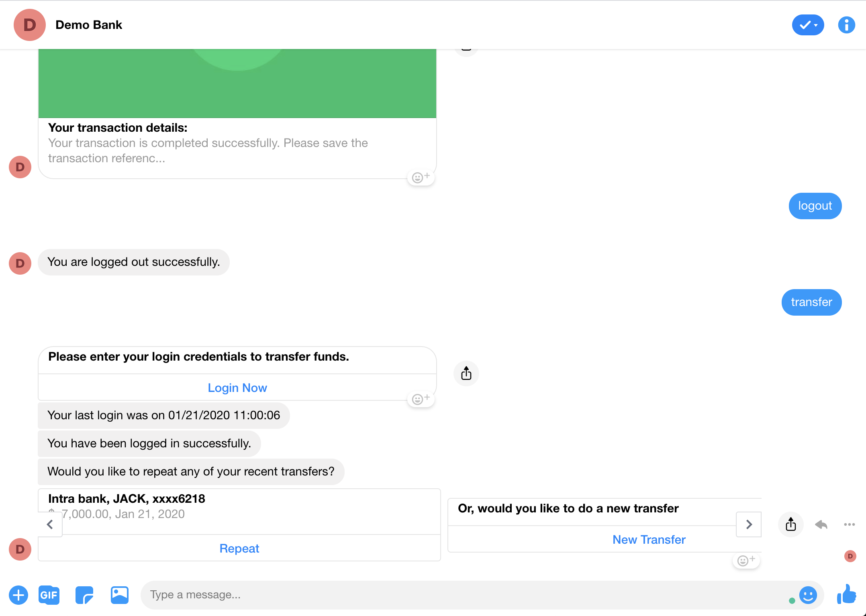Click the last login timestamp message
866x616 pixels.
pos(164,416)
